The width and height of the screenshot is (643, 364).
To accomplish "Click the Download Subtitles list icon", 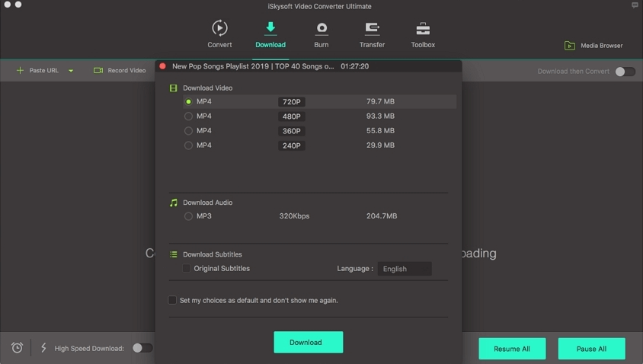I will tap(174, 254).
